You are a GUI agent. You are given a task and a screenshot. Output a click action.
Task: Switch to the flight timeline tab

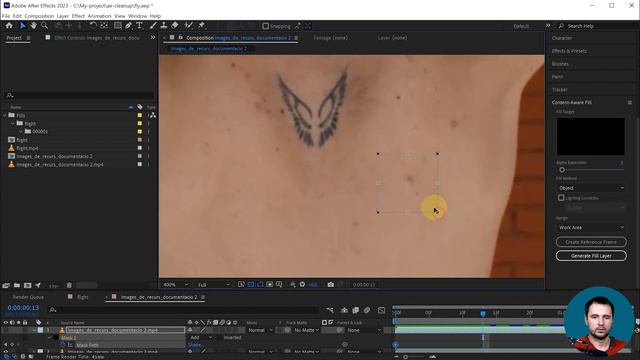[82, 297]
